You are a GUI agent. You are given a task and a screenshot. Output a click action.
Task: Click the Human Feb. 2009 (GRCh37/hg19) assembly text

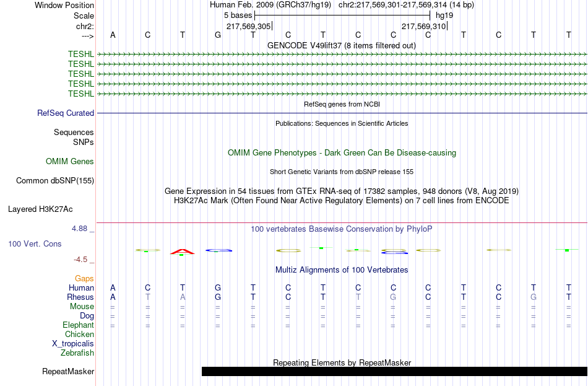coord(270,5)
